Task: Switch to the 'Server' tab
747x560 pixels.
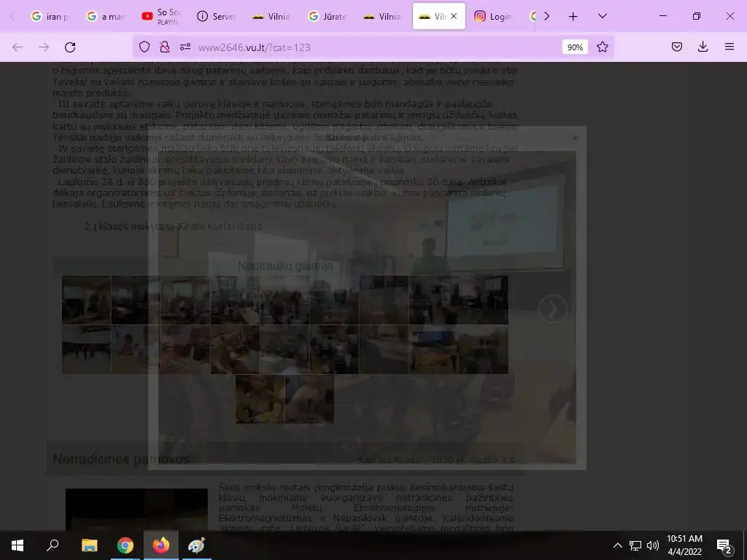Action: pos(216,17)
